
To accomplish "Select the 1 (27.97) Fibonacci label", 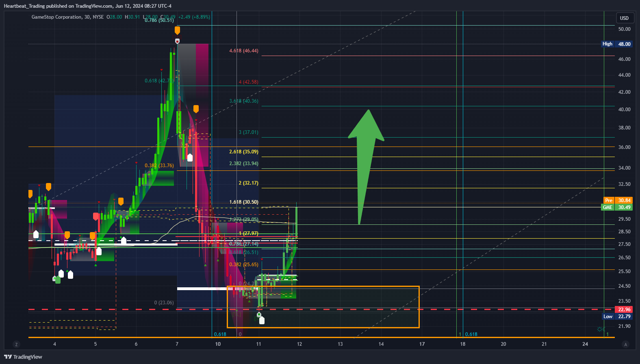I will (x=248, y=233).
